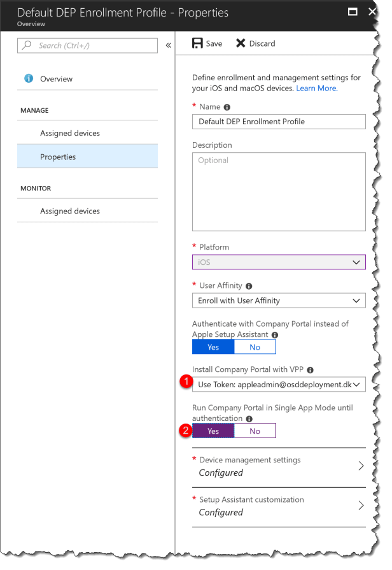392x570 pixels.
Task: Click the Discard X icon
Action: pos(241,43)
